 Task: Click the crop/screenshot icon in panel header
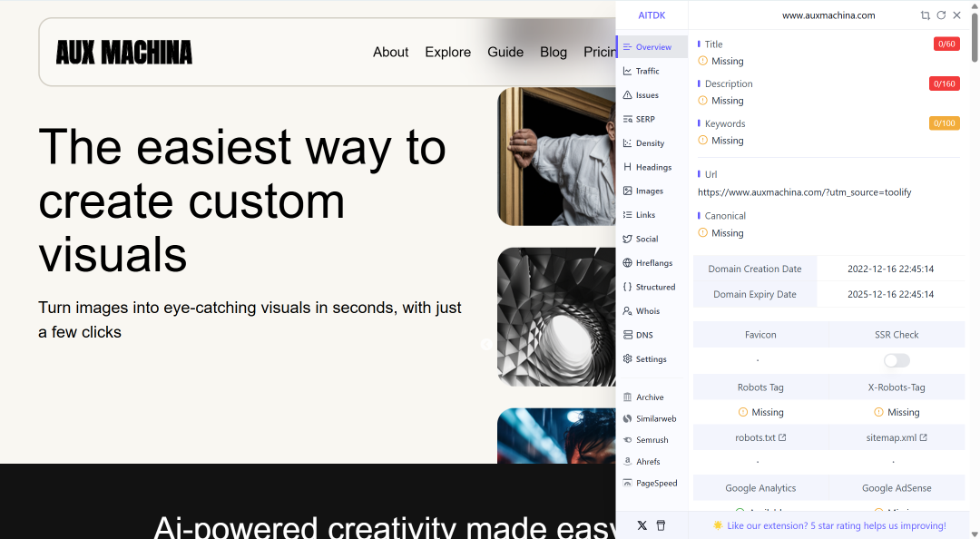(925, 15)
